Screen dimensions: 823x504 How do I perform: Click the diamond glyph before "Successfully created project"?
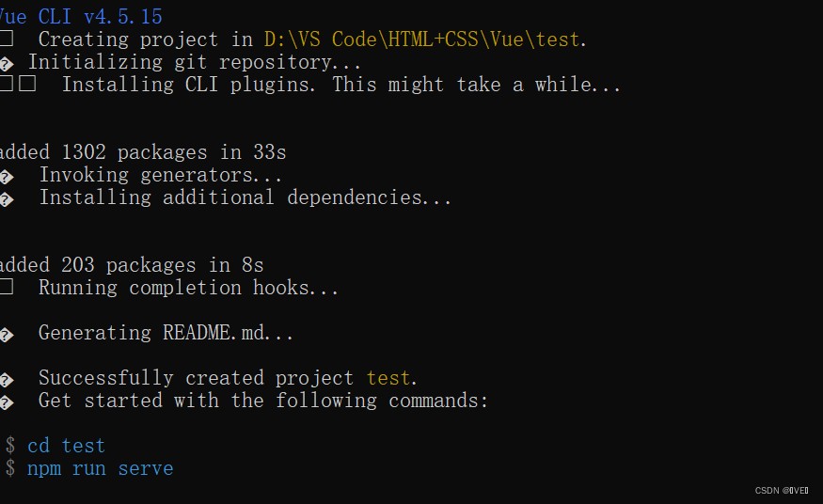[x=7, y=379]
